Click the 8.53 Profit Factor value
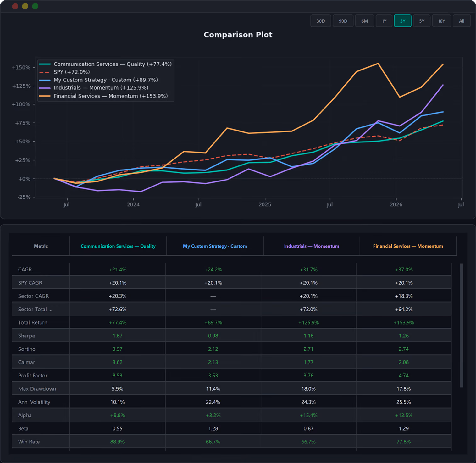This screenshot has height=463, width=476. coord(118,376)
